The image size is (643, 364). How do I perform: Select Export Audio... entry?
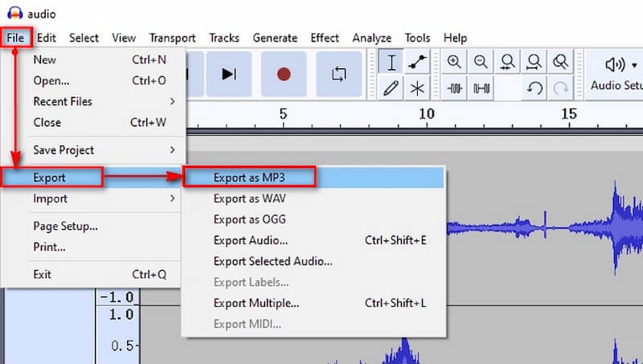[313, 240]
